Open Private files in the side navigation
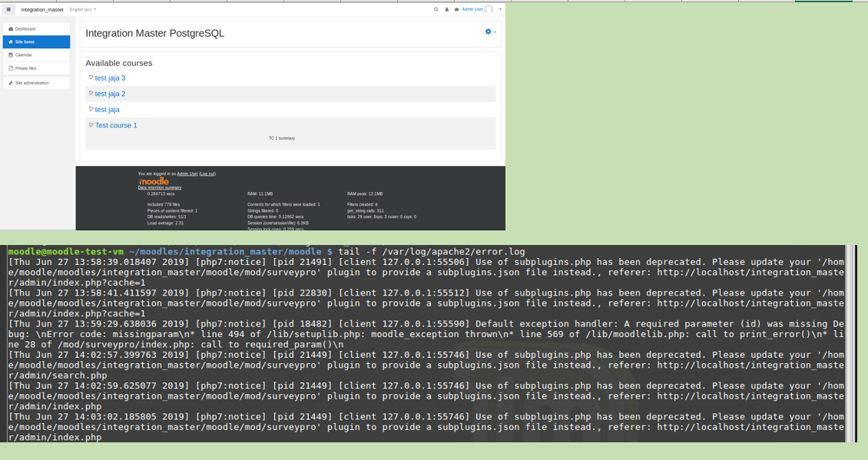The image size is (868, 460). (x=37, y=68)
